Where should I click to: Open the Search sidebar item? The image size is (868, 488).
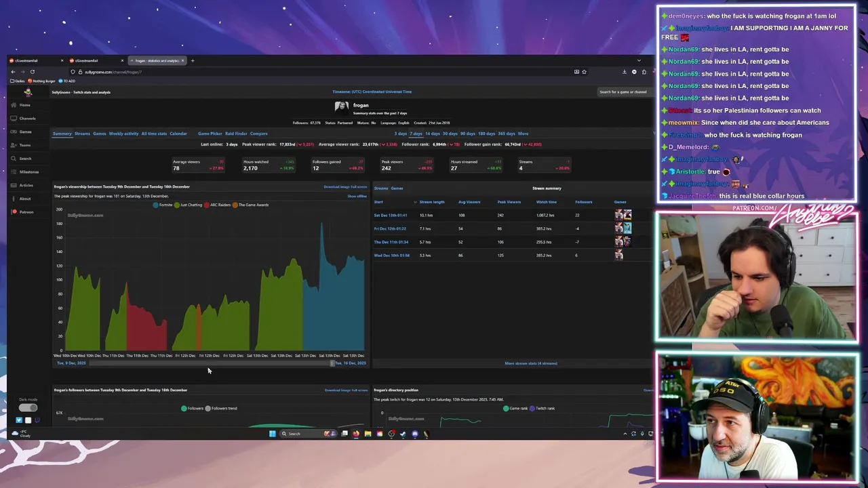pos(21,159)
